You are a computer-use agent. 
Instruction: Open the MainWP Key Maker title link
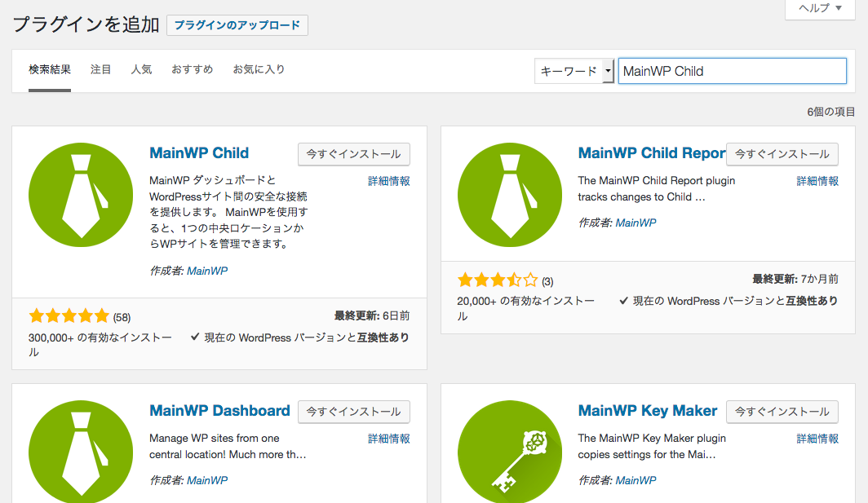(648, 411)
